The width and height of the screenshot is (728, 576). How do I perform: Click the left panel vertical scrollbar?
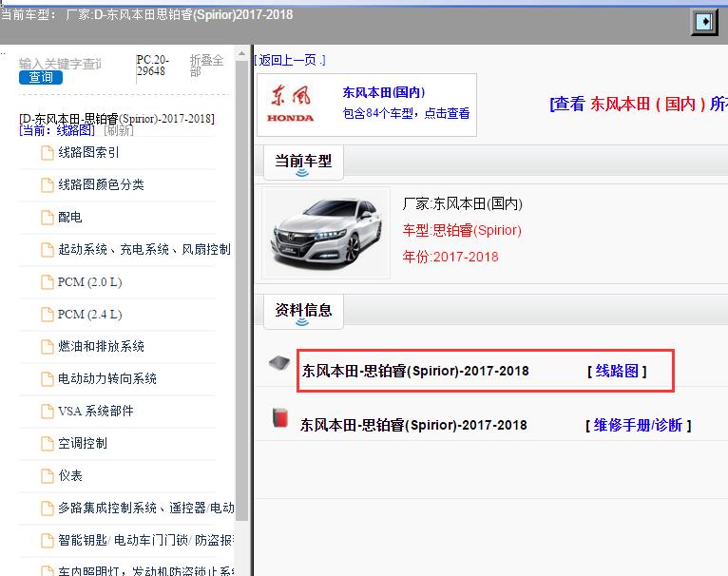pos(241,291)
